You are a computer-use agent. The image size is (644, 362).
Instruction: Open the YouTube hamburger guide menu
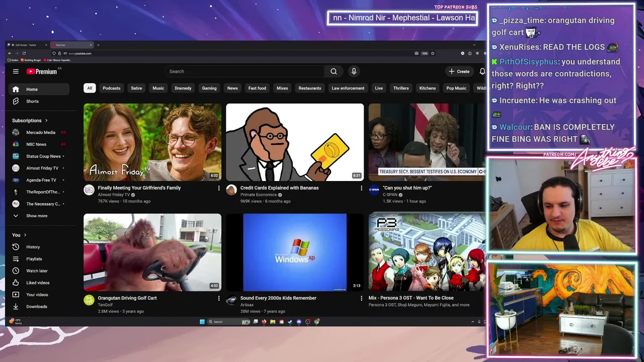pos(16,71)
